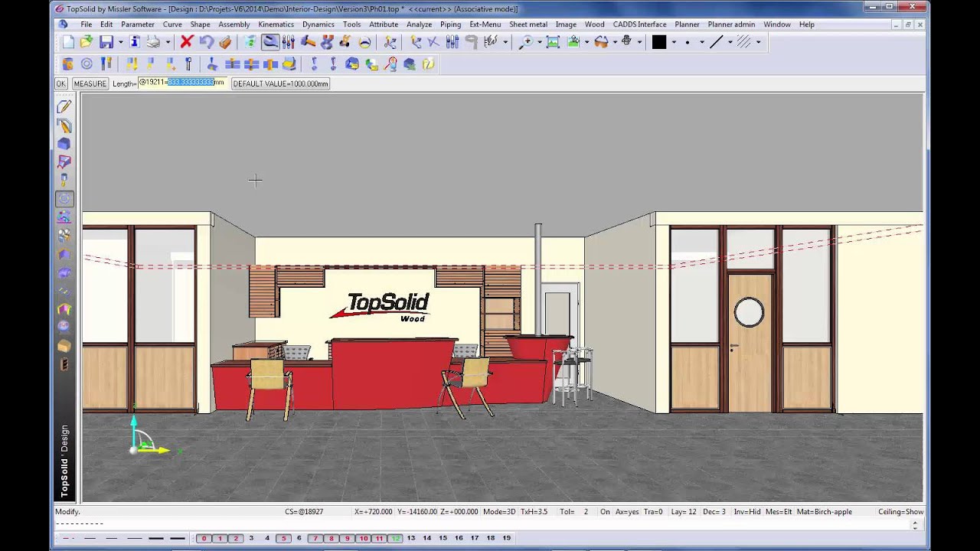Open the black color swatch dropdown arrow
Screen dimensions: 980x551
pos(673,42)
